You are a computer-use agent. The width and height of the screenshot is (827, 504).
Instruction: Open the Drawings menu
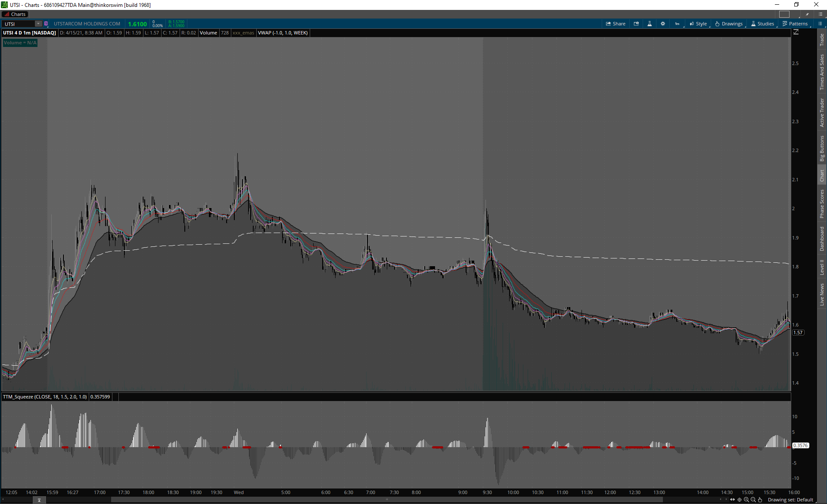tap(729, 24)
